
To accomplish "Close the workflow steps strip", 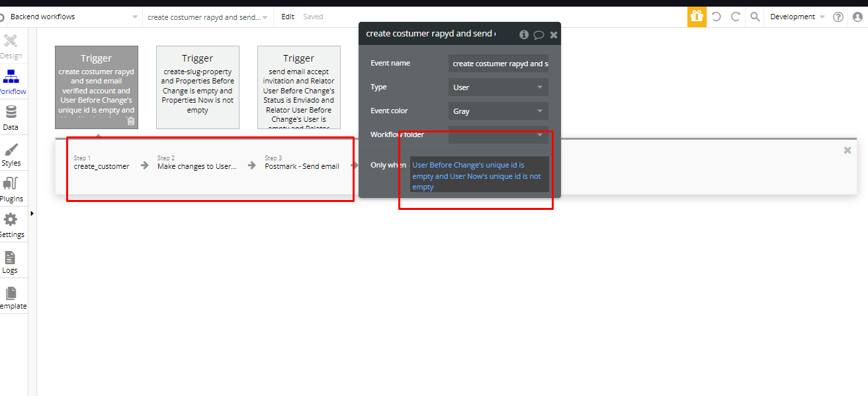I will [x=847, y=150].
